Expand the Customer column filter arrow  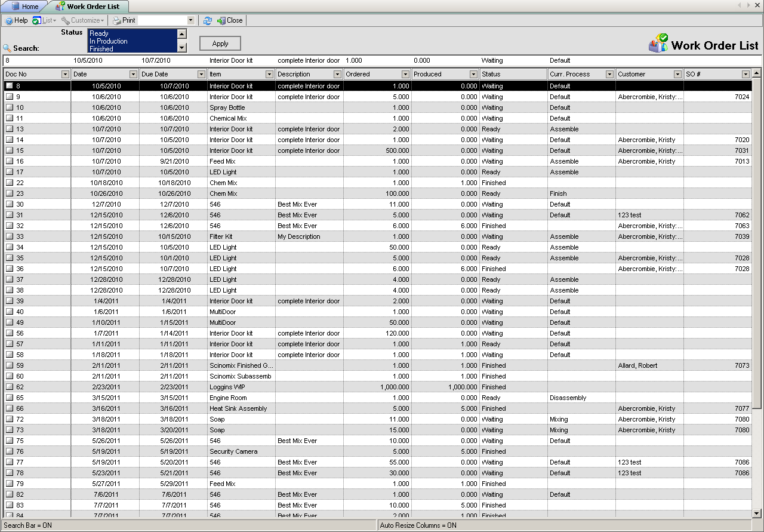click(677, 74)
